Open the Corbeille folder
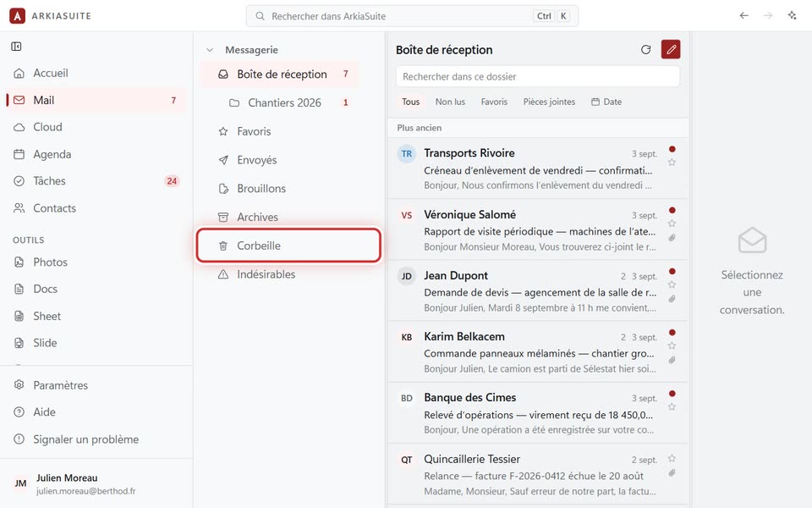 (289, 246)
